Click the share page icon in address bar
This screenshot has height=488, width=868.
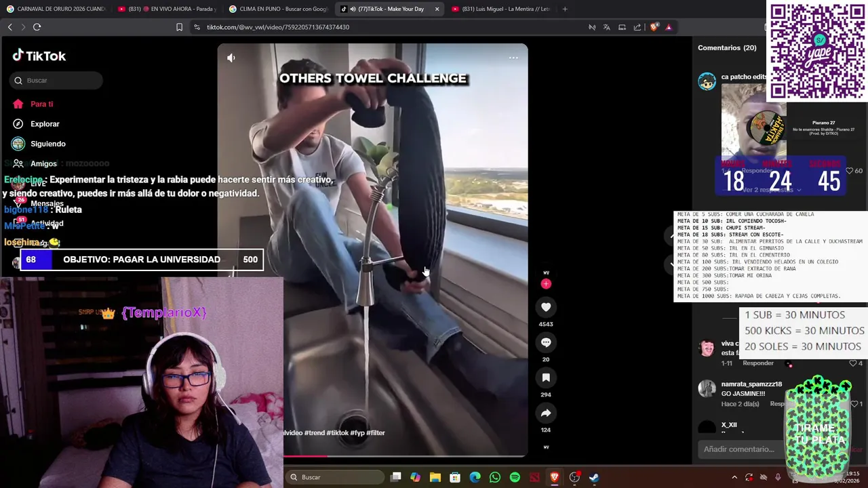tap(637, 27)
